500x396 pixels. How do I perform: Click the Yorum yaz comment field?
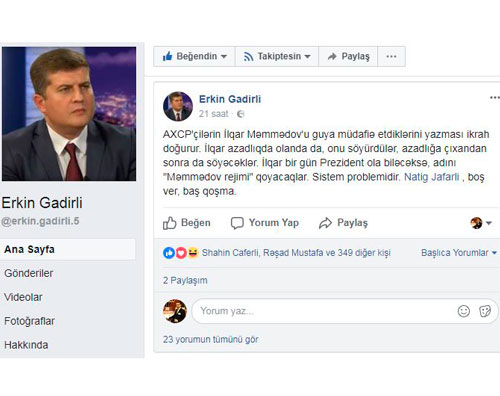345,311
